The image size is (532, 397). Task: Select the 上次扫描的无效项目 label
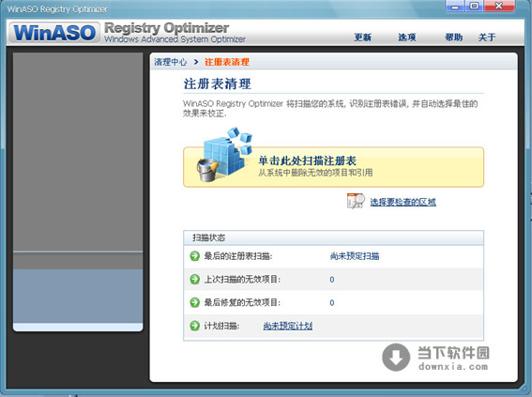click(x=242, y=280)
